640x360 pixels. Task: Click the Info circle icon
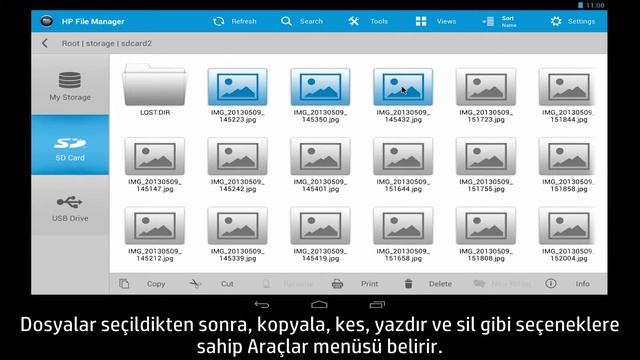551,283
